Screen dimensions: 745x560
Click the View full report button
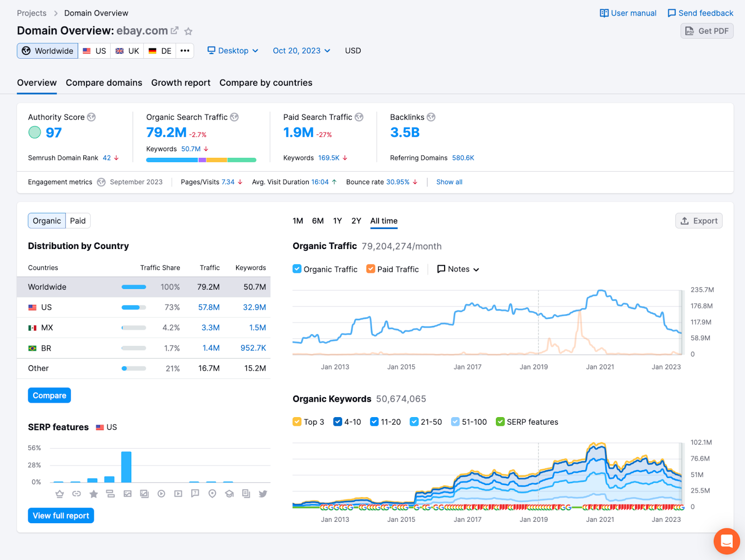click(61, 516)
